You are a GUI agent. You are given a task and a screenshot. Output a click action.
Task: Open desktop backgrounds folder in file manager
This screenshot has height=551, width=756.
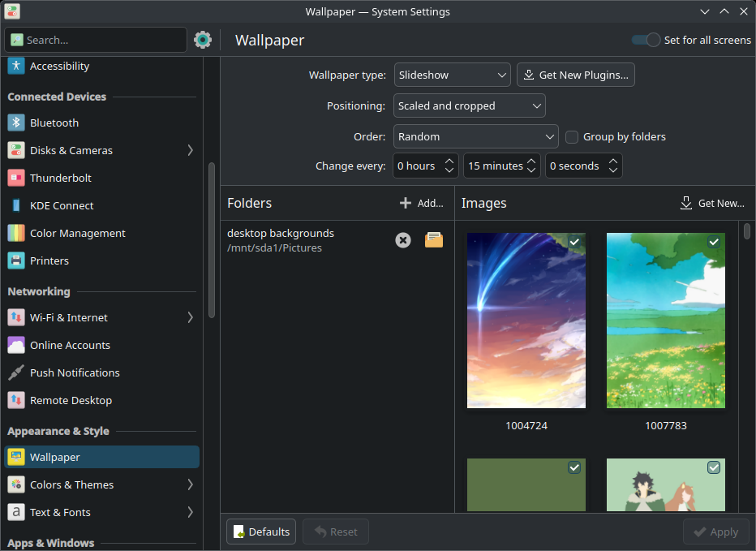click(x=434, y=240)
